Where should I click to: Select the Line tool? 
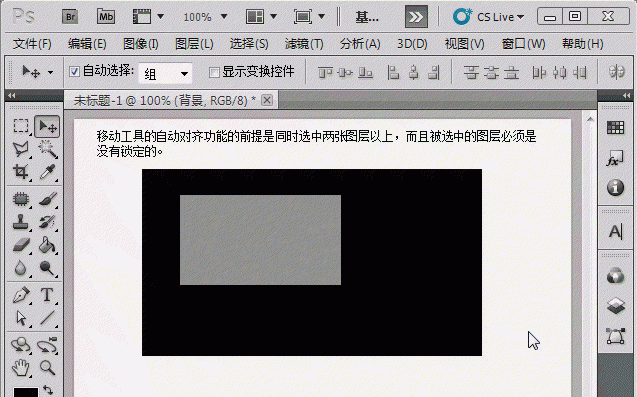tap(47, 318)
